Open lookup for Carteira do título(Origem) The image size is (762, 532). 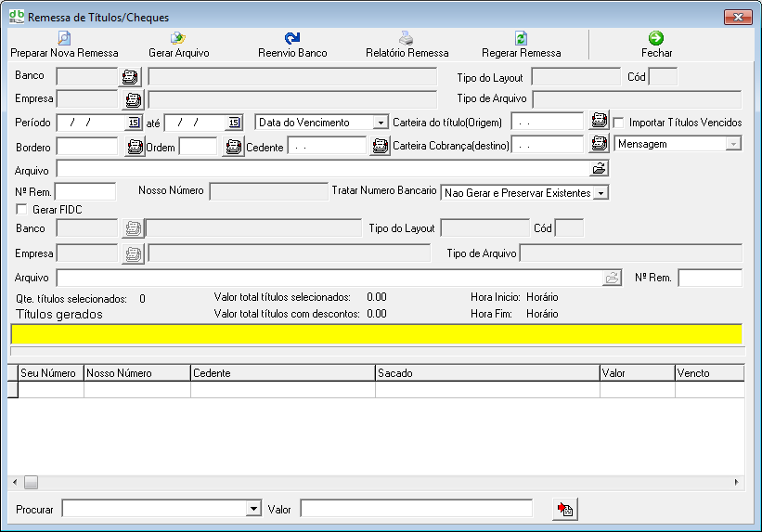tap(600, 120)
